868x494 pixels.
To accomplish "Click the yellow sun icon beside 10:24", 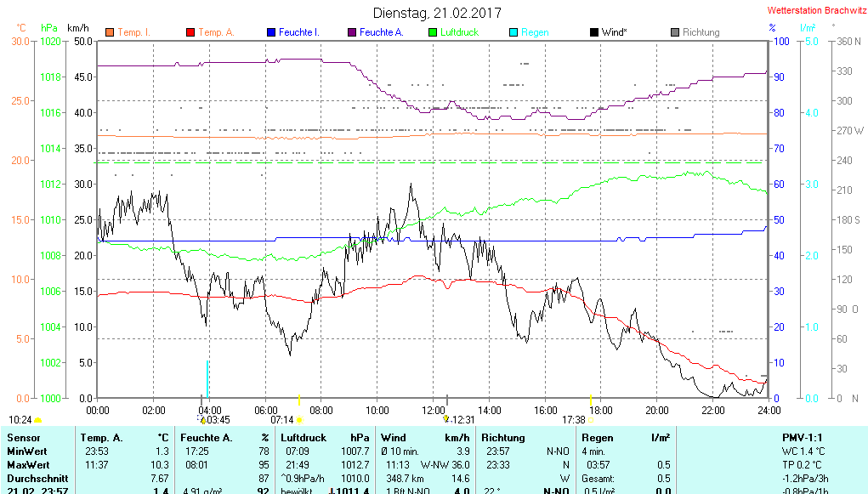I will (x=37, y=420).
